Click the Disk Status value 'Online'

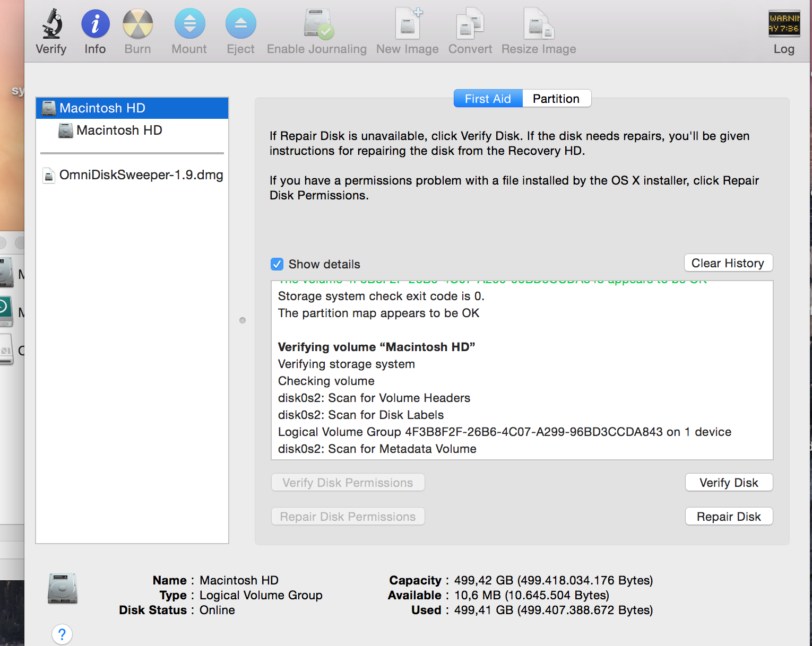[x=218, y=610]
